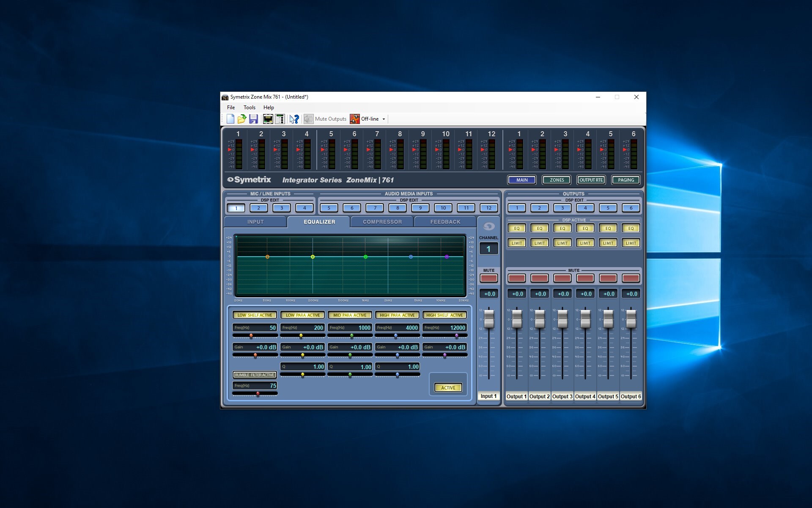812x508 pixels.
Task: Toggle Low Shelf Active filter button
Action: 255,315
